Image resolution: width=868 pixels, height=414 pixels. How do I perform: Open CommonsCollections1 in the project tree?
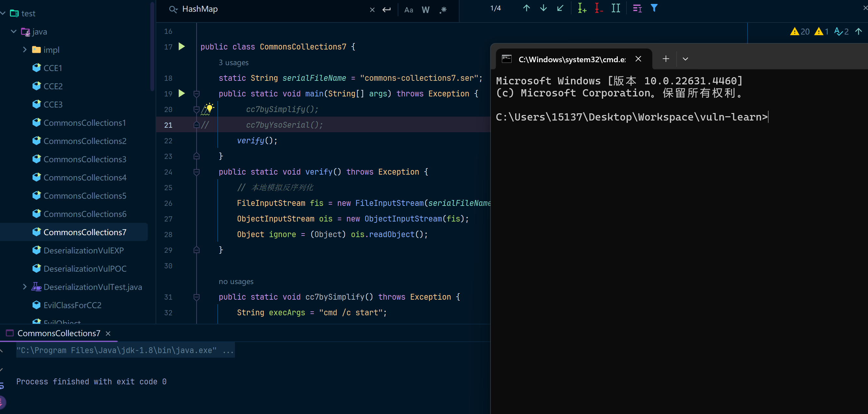(x=85, y=123)
